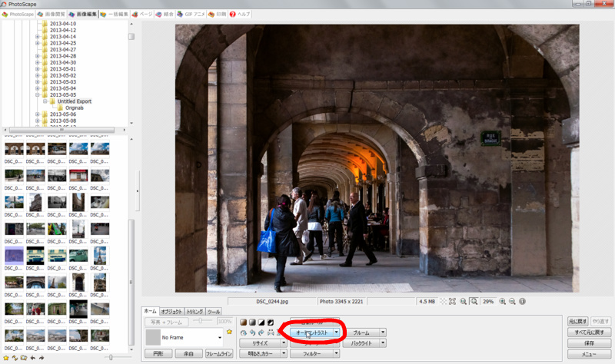Apply the grayscale effect icon
This screenshot has height=364, width=615.
(253, 322)
